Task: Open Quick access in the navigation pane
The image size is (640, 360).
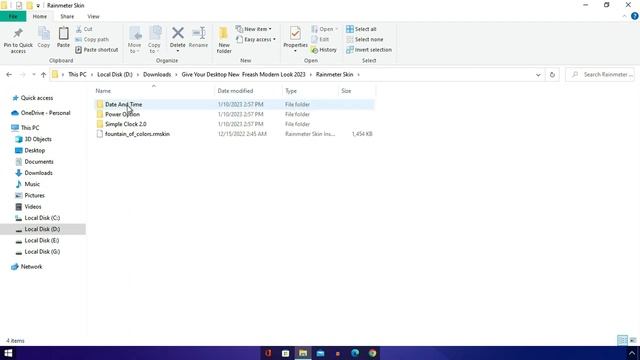Action: point(33,98)
